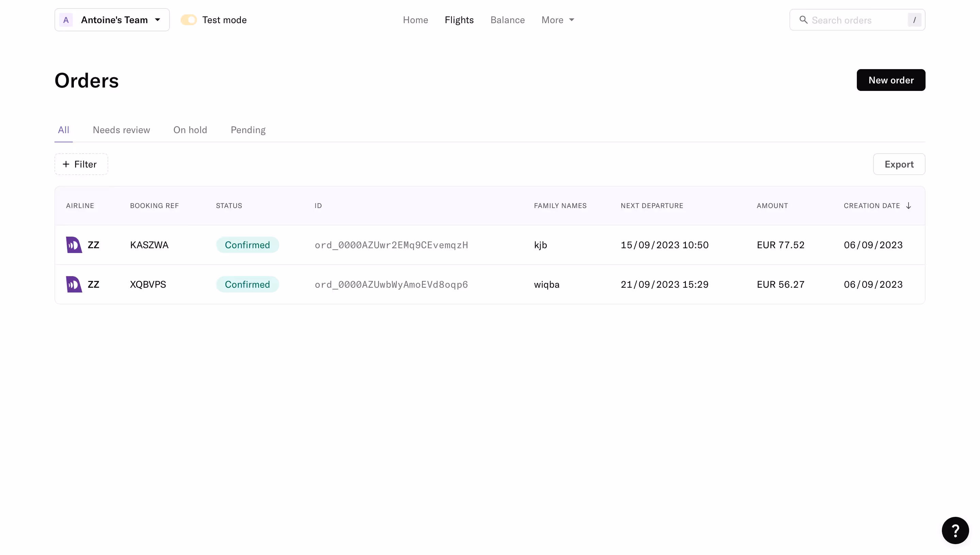
Task: Navigate to Home
Action: click(415, 20)
